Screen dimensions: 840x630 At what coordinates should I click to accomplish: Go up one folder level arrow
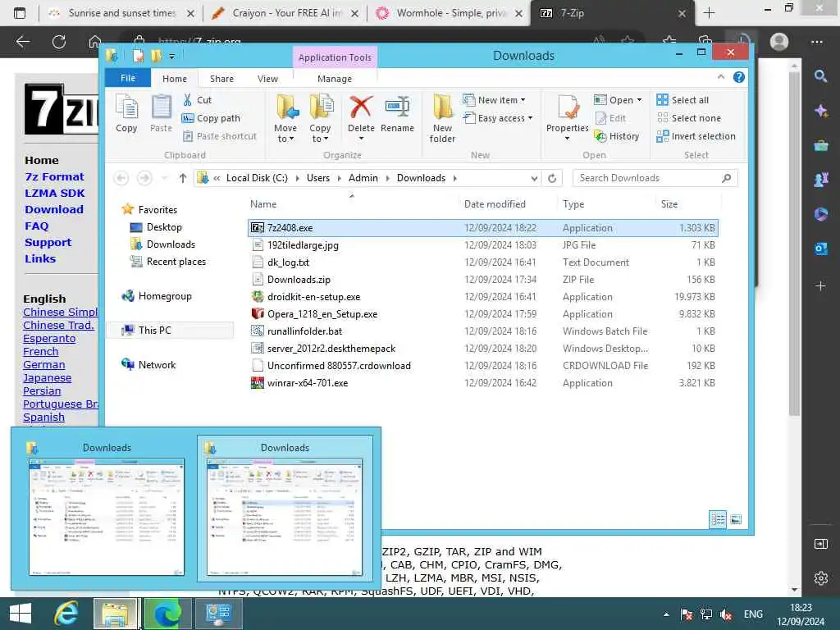[x=183, y=178]
